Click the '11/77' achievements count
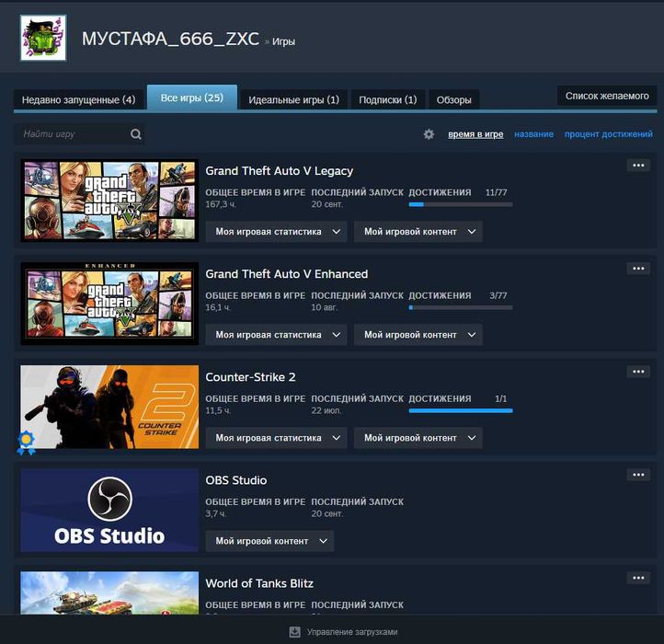Viewport: 664px width, 644px height. (x=496, y=192)
